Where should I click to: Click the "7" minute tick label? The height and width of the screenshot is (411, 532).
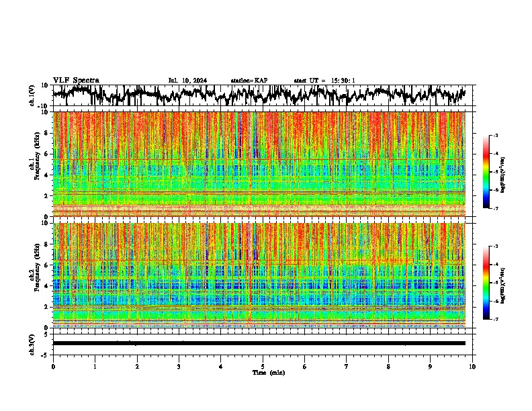point(347,367)
